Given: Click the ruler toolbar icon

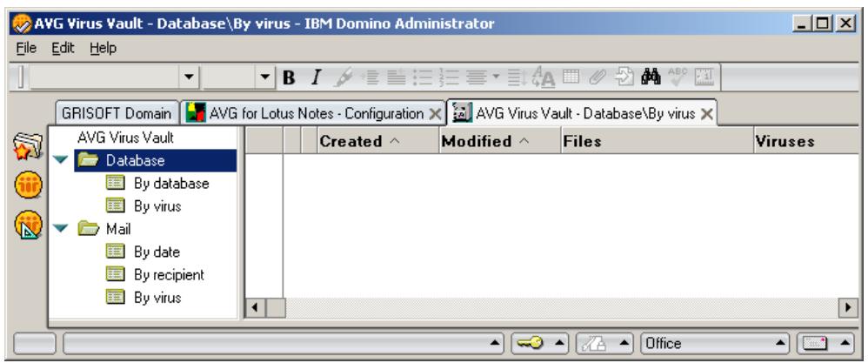Looking at the screenshot, I should click(704, 78).
